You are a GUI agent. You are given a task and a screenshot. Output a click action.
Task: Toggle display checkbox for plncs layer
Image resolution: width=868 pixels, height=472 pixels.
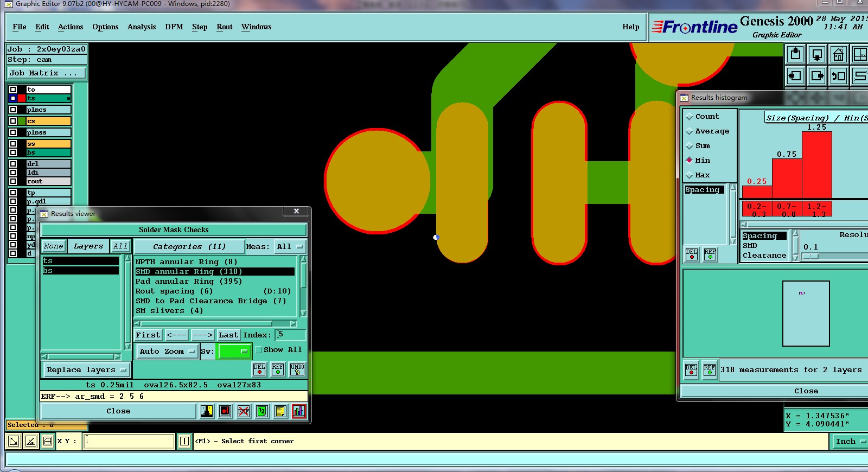pyautogui.click(x=13, y=110)
